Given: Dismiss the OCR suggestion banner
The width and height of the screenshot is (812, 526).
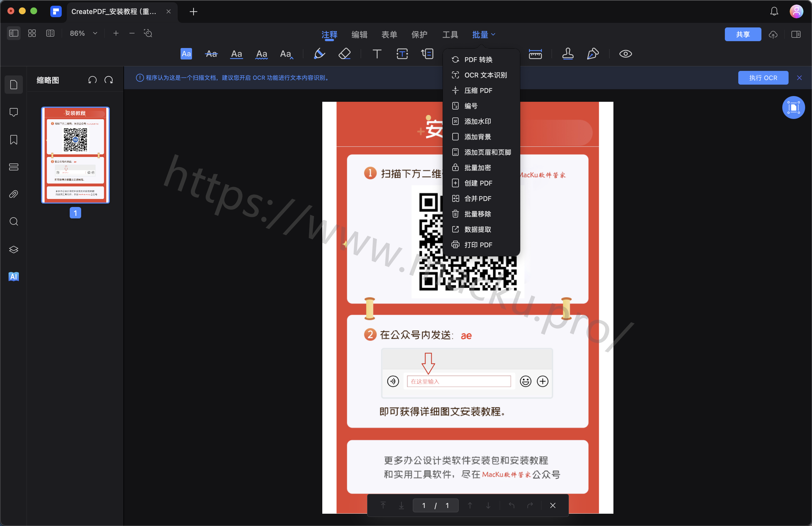Looking at the screenshot, I should coord(799,78).
